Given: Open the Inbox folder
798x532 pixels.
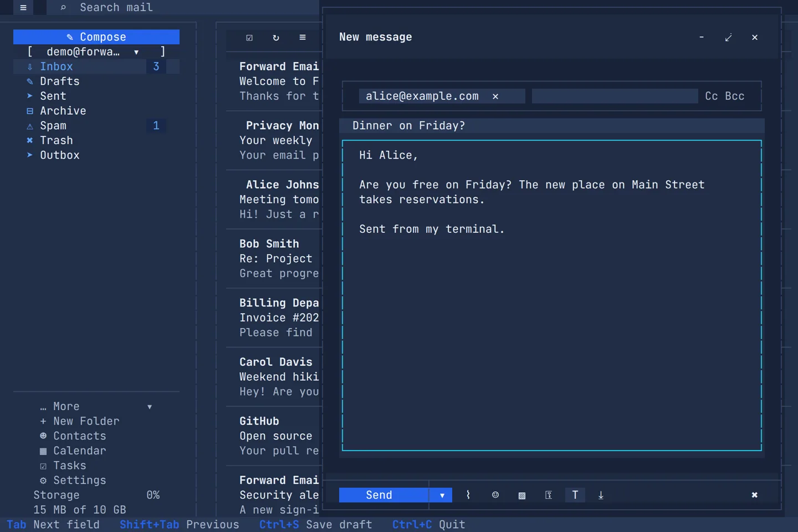Looking at the screenshot, I should [96, 66].
